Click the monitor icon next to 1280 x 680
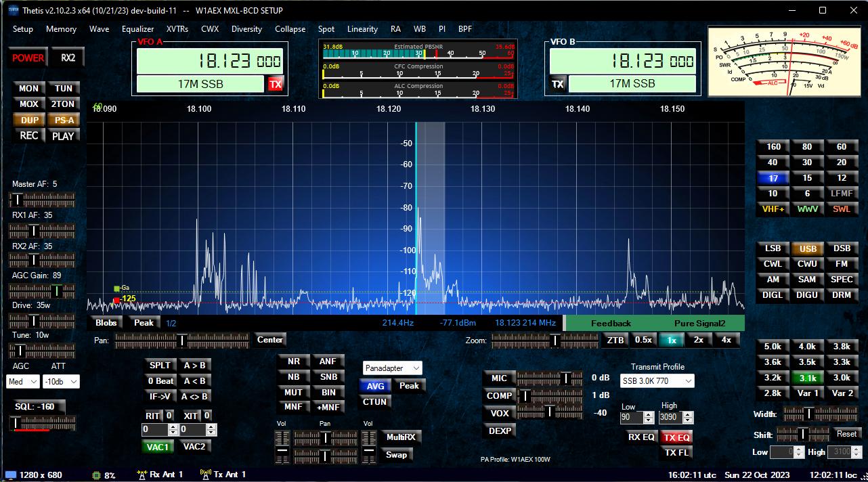This screenshot has width=868, height=482. [10, 475]
